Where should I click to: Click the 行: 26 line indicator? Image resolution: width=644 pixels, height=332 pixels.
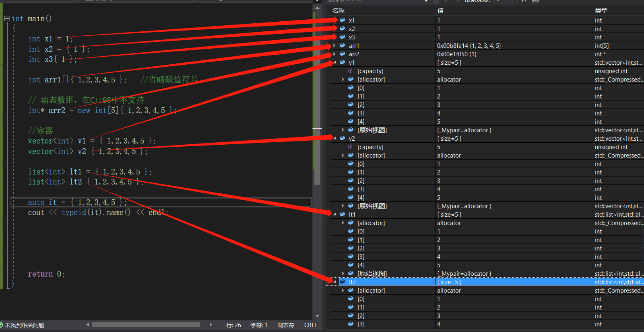[233, 325]
